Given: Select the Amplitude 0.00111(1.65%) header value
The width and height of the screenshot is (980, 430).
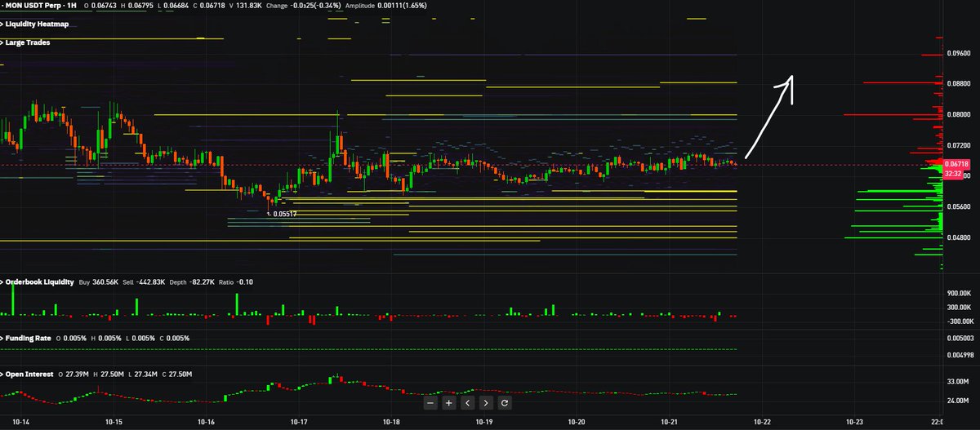Looking at the screenshot, I should pos(403,7).
